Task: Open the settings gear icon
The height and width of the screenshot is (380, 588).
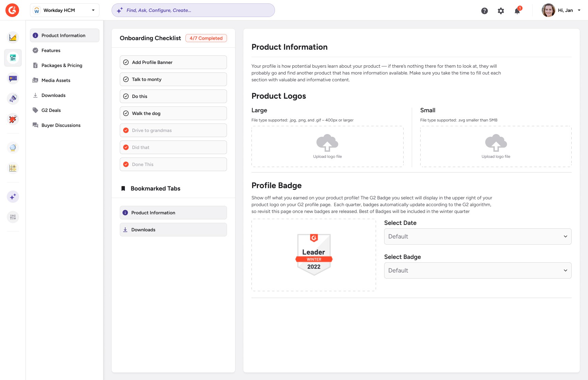Action: [501, 11]
